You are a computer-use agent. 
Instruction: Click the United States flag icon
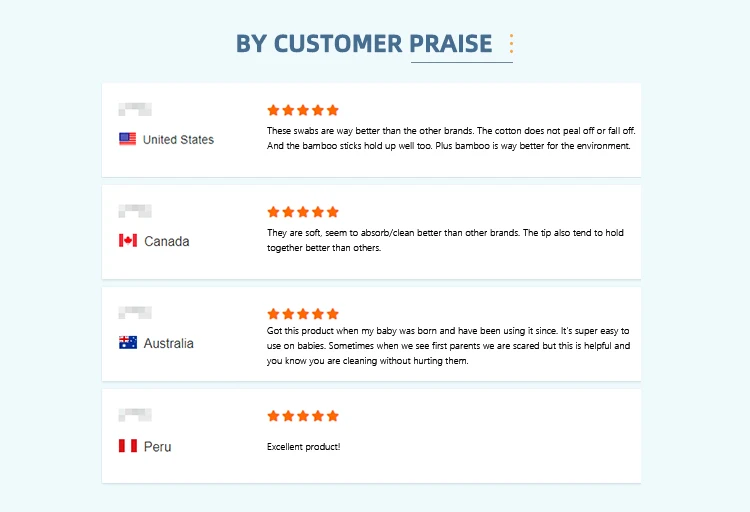coord(127,139)
